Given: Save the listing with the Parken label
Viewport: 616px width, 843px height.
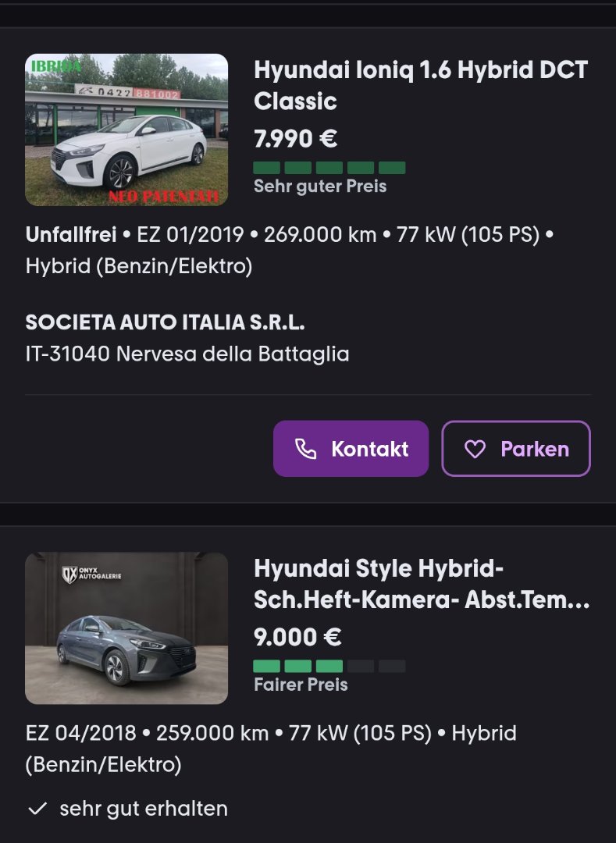Looking at the screenshot, I should (535, 449).
